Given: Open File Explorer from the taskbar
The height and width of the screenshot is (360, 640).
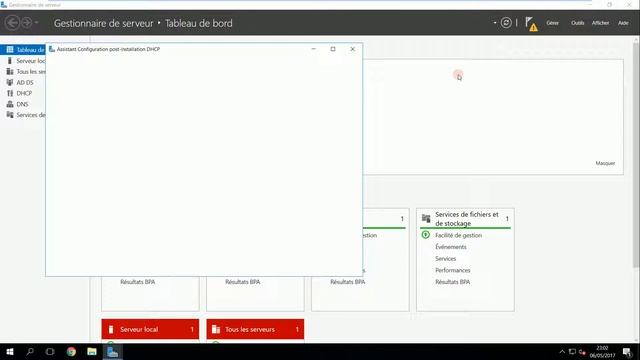Looking at the screenshot, I should coord(92,351).
